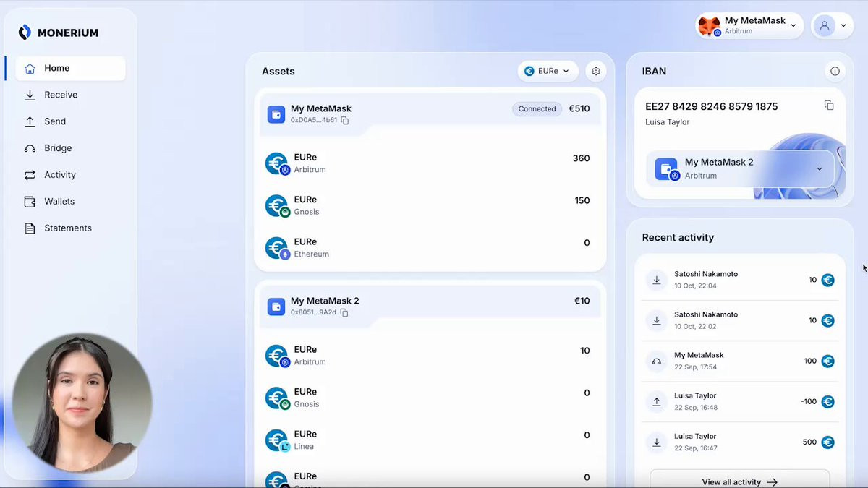Click the Connected badge

pyautogui.click(x=537, y=109)
